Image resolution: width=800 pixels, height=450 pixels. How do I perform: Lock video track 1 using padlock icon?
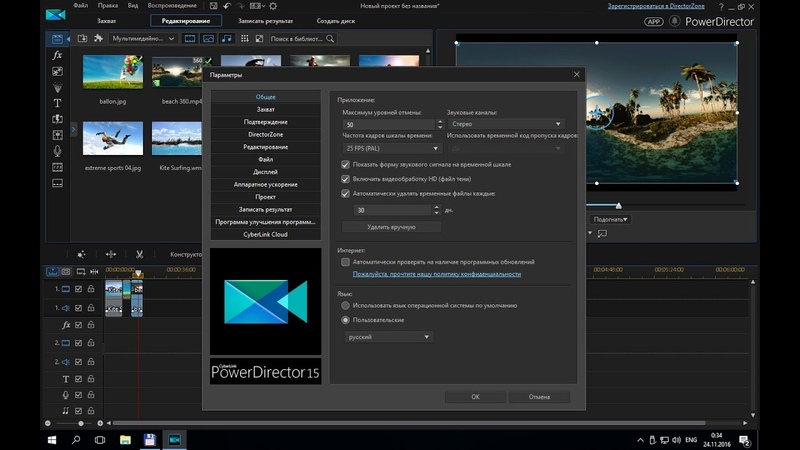91,289
